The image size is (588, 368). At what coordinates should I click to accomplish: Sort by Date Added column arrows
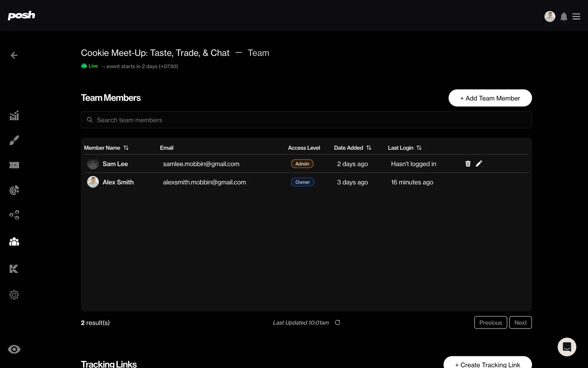(x=369, y=148)
